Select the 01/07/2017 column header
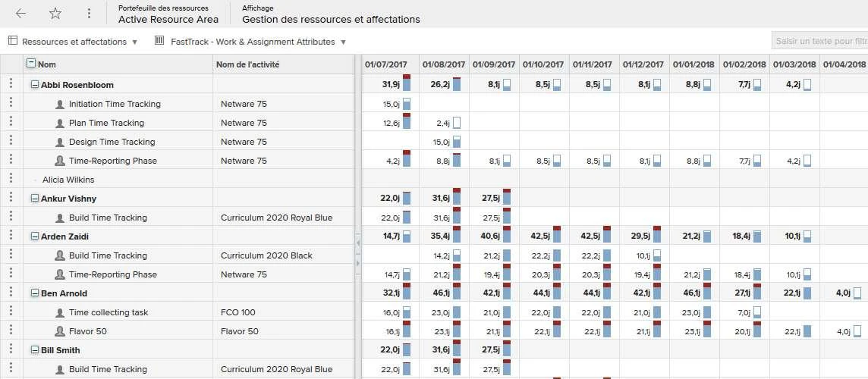 click(386, 64)
